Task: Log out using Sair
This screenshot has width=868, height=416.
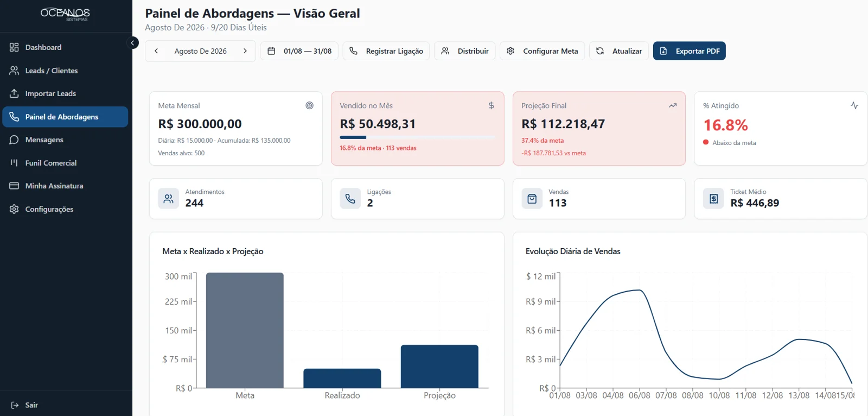Action: point(24,405)
